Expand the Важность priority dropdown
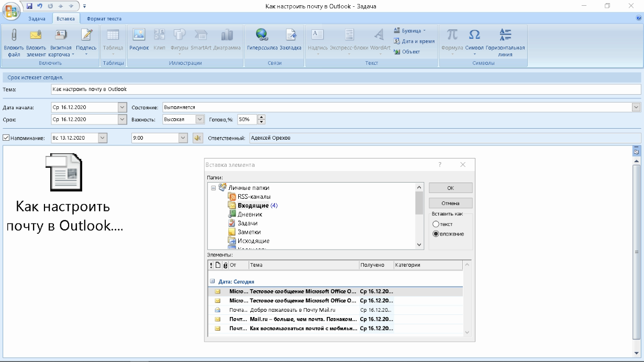Image resolution: width=644 pixels, height=362 pixels. point(199,119)
